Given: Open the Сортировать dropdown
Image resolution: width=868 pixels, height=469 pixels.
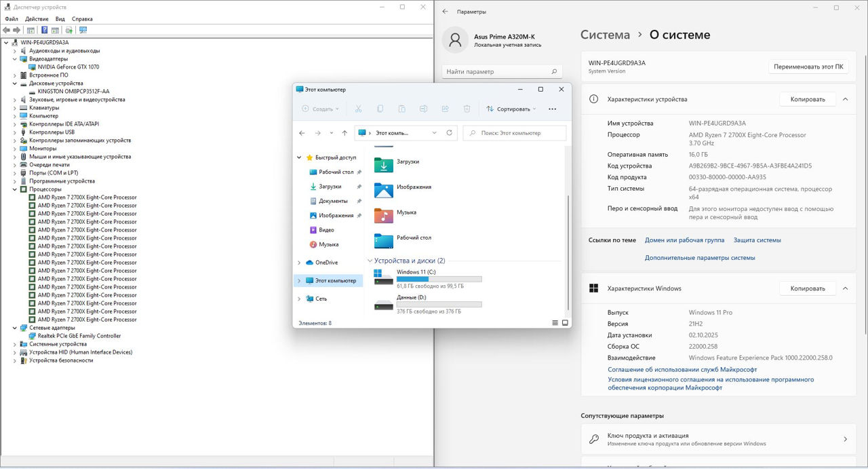Looking at the screenshot, I should [x=511, y=109].
